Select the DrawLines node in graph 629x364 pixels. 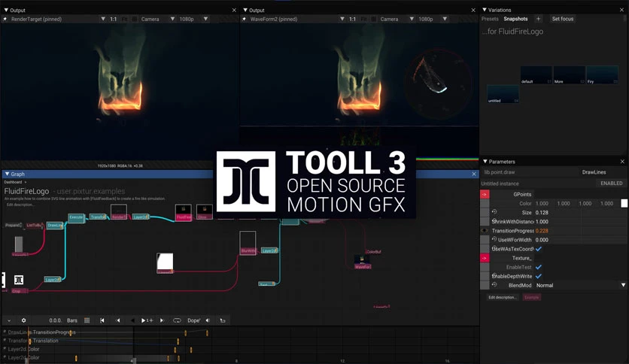tap(55, 226)
